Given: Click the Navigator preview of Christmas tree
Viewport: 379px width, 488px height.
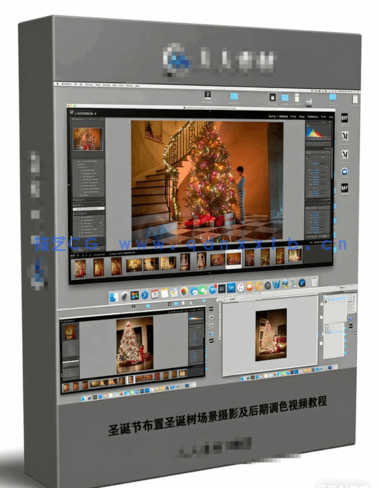Looking at the screenshot, I should click(88, 139).
